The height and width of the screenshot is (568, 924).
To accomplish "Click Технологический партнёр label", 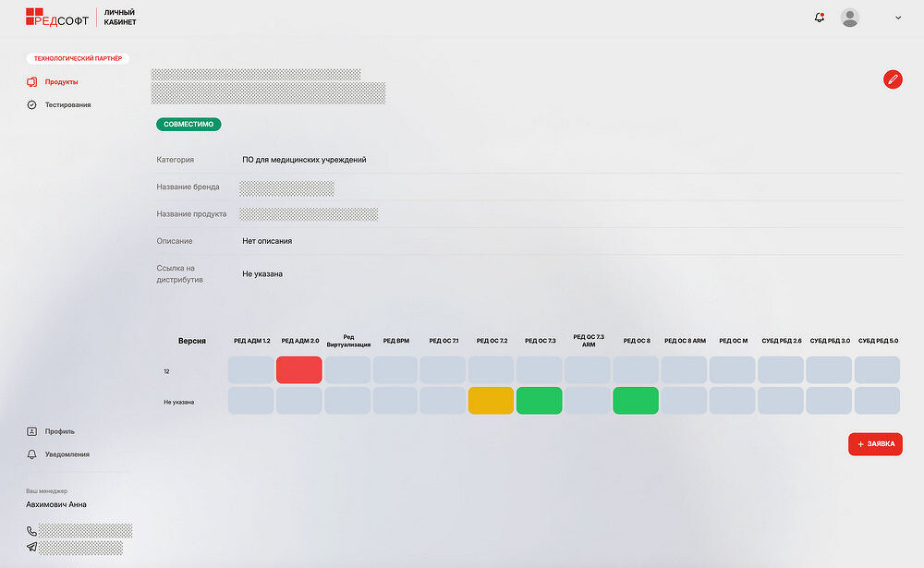I will click(x=78, y=58).
